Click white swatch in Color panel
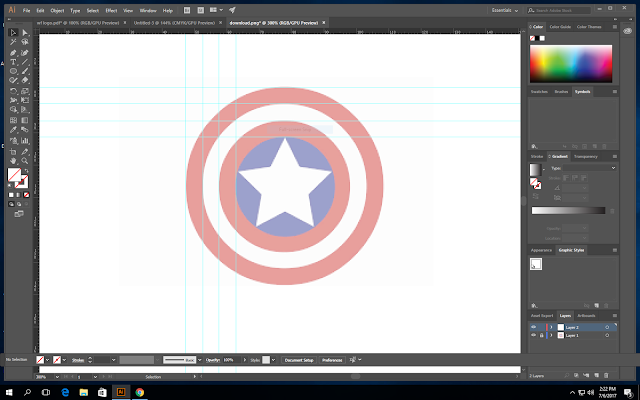Image resolution: width=640 pixels, height=400 pixels. (542, 38)
